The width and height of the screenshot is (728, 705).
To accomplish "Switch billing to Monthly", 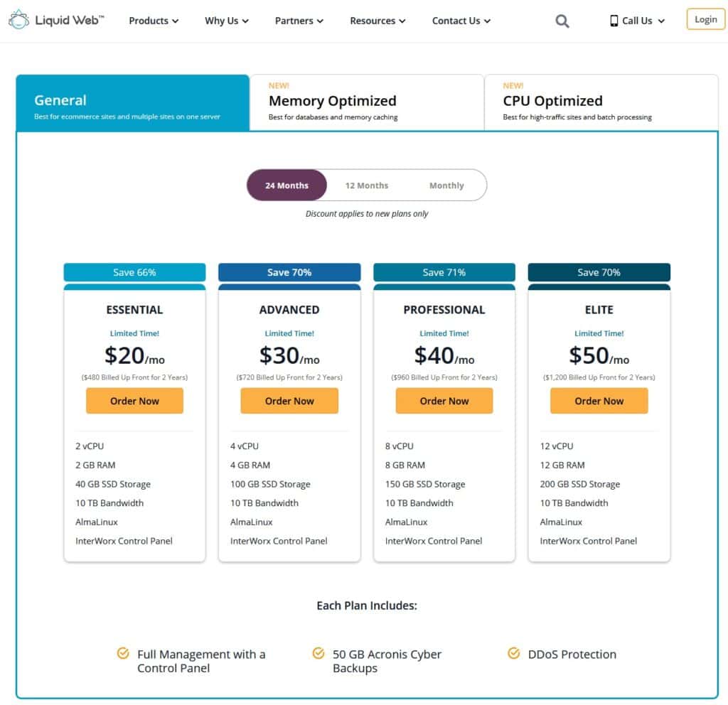I will coord(446,185).
